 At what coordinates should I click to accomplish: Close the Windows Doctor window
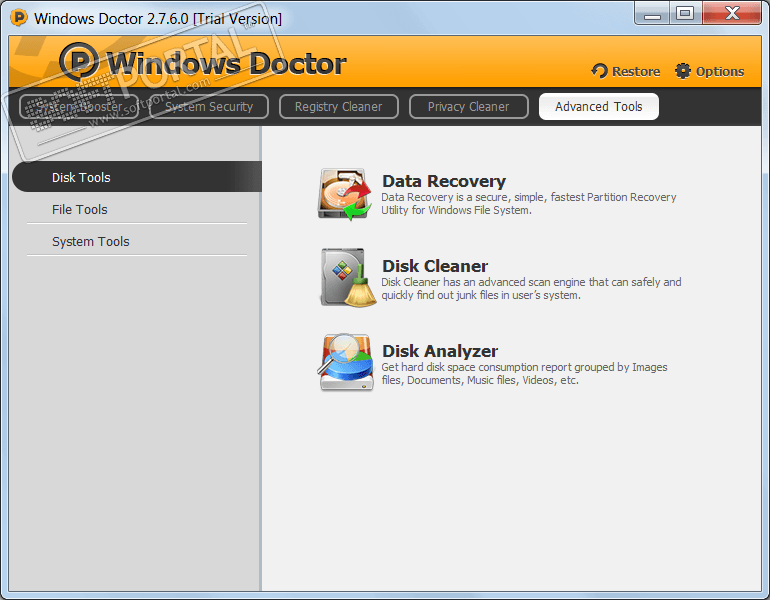tap(732, 14)
